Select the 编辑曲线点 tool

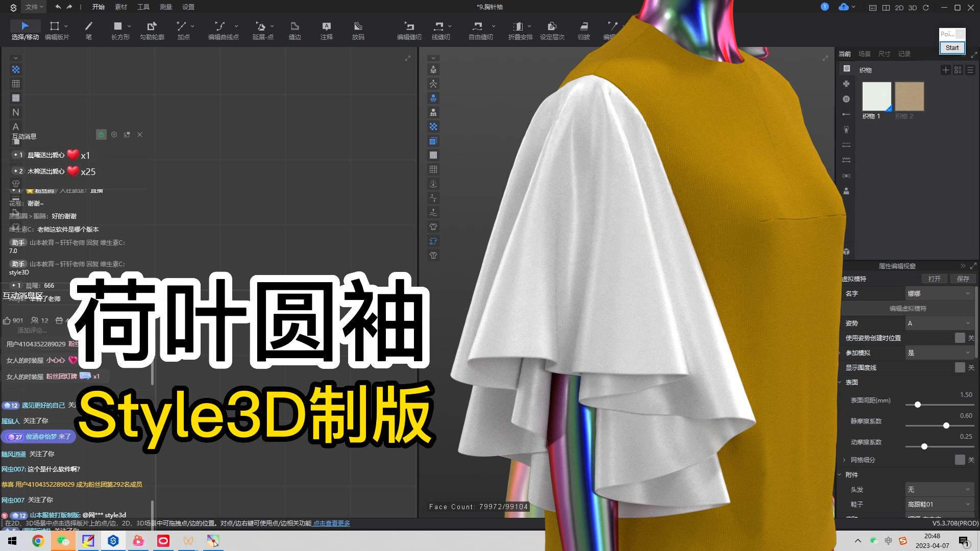(224, 31)
